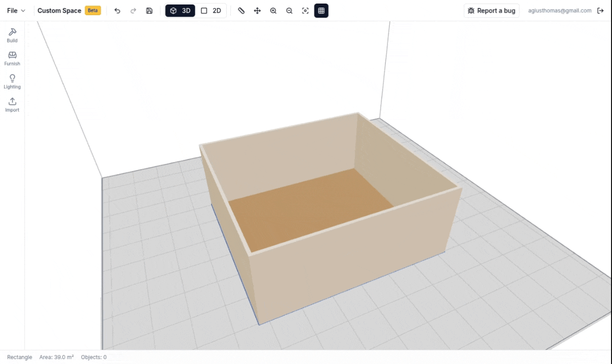Redo the last action
Screen dimensions: 612x364
coord(133,11)
